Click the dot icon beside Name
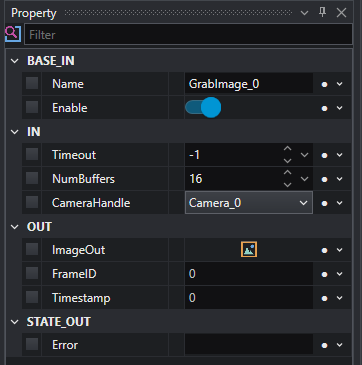Image resolution: width=362 pixels, height=365 pixels. pyautogui.click(x=324, y=85)
